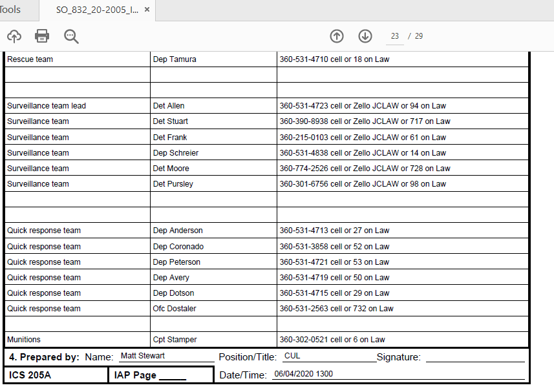Click the Date/Time field showing 06/04/2020 1300
Screen dimensions: 554x392
click(398, 374)
